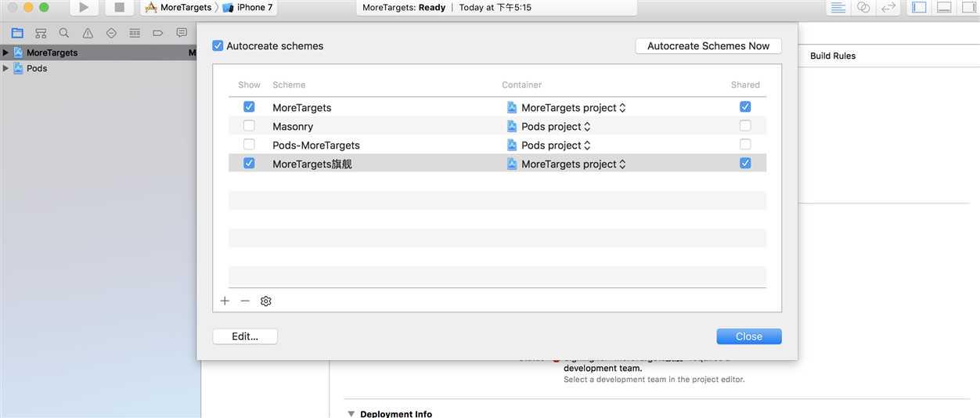
Task: Open the Breakpoint navigator
Action: coord(158,33)
